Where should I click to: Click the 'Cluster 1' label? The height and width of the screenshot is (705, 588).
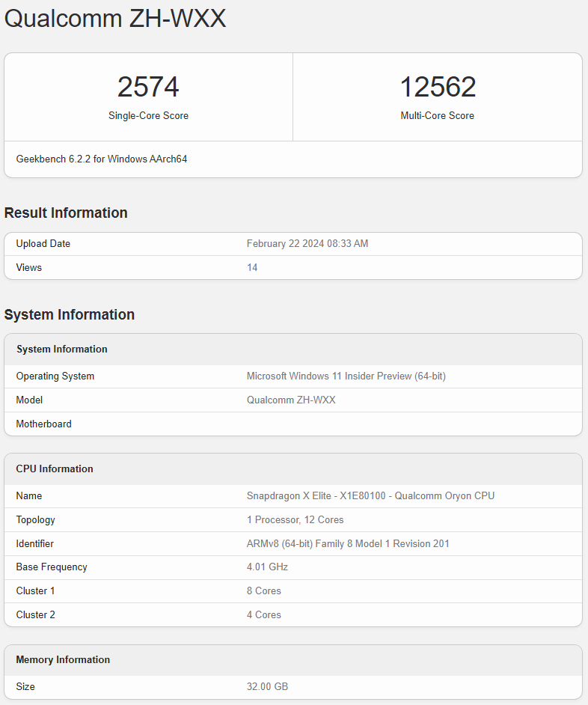click(35, 590)
